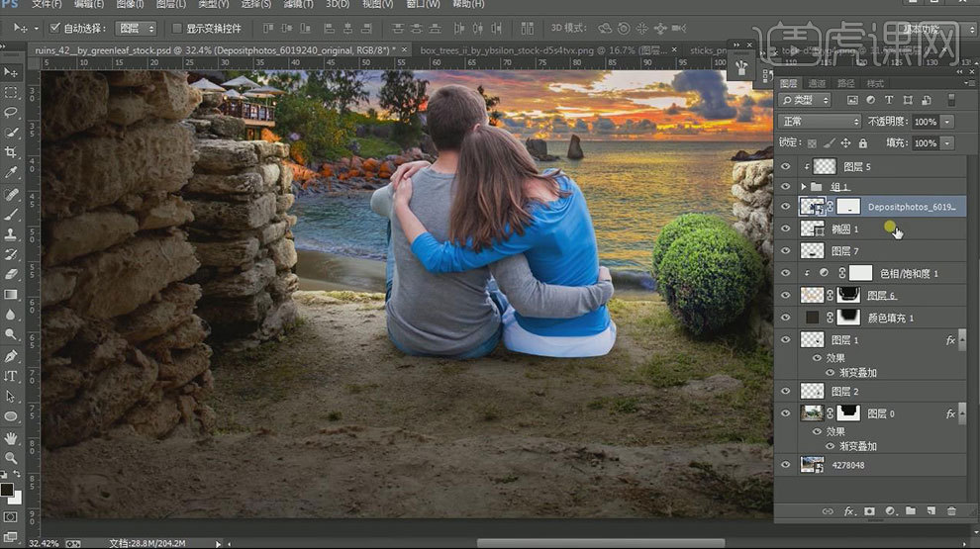Collapse effects of 图层 0
The image size is (980, 549).
[962, 412]
